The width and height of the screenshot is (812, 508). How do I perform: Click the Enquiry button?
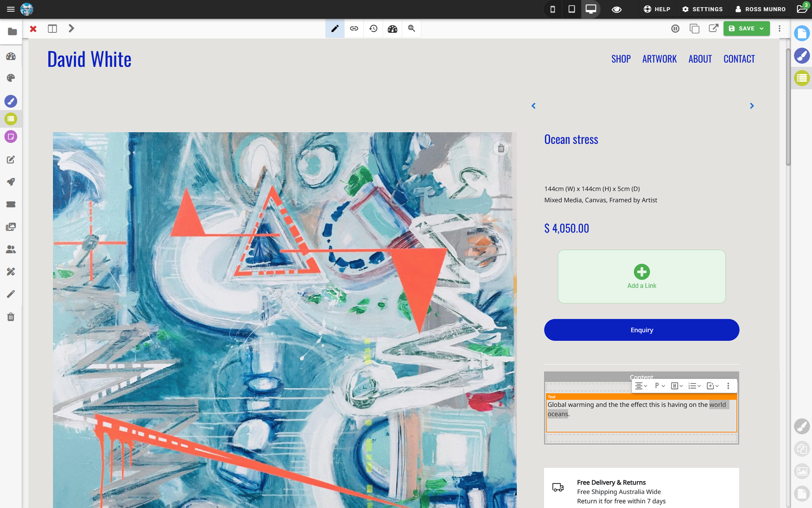coord(641,330)
